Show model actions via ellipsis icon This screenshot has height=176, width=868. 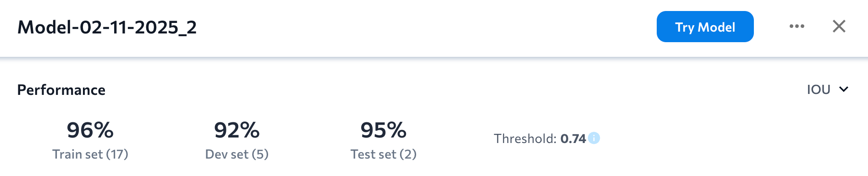[x=797, y=27]
